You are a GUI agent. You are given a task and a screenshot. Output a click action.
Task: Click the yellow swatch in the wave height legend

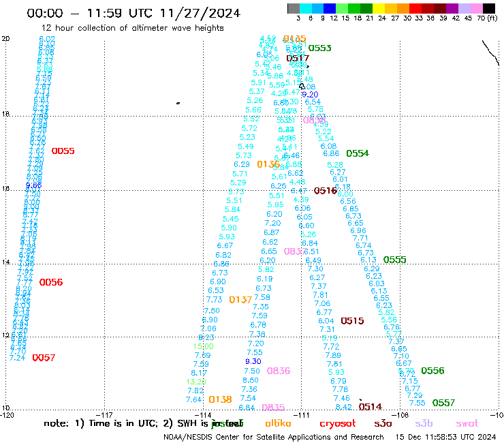(379, 8)
